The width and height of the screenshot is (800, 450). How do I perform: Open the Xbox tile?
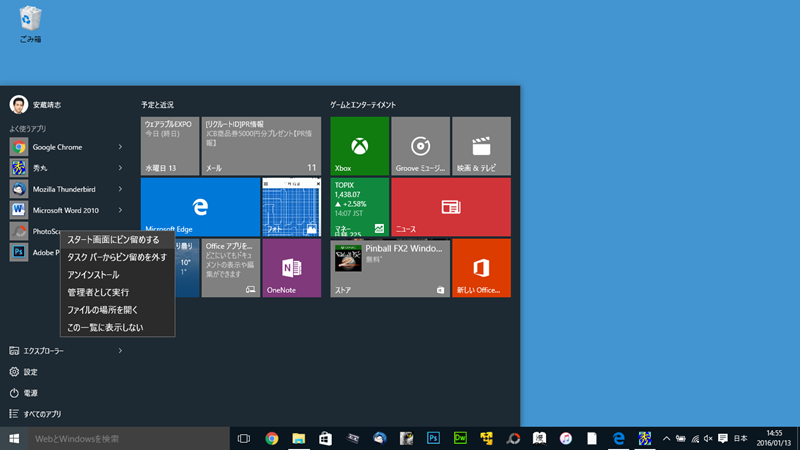tap(359, 146)
